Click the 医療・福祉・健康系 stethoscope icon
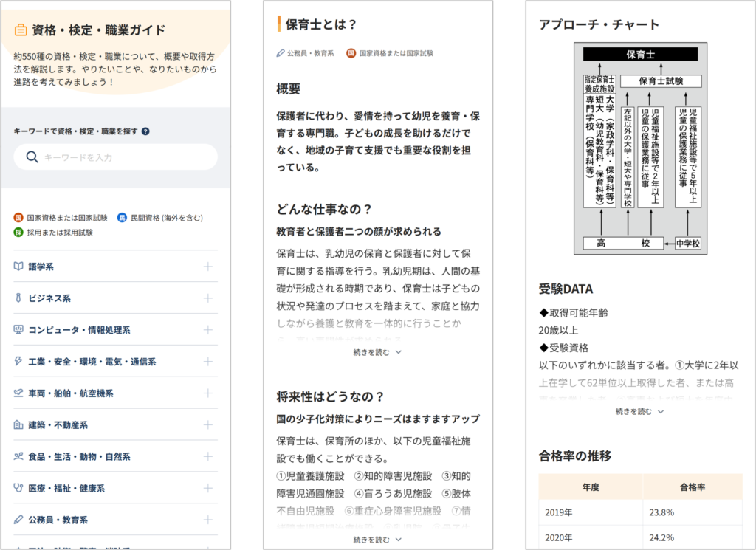Screen dimensions: 756x550 (18, 488)
